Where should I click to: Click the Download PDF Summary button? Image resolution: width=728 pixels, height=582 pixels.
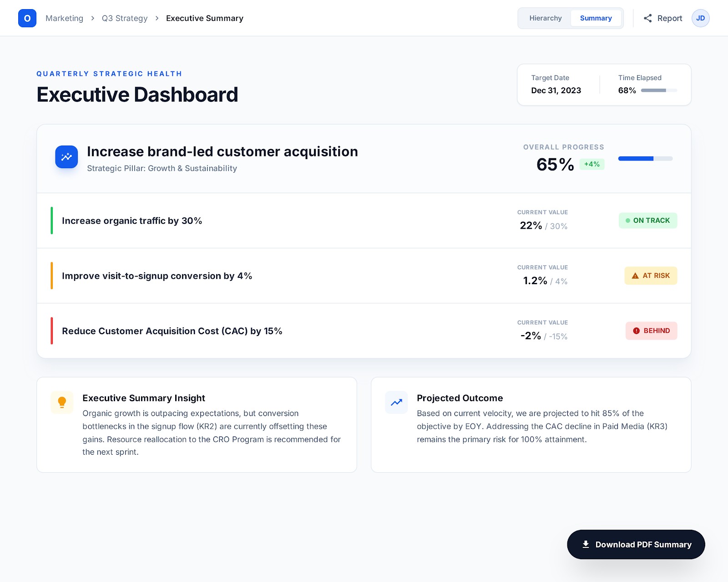[x=636, y=544]
